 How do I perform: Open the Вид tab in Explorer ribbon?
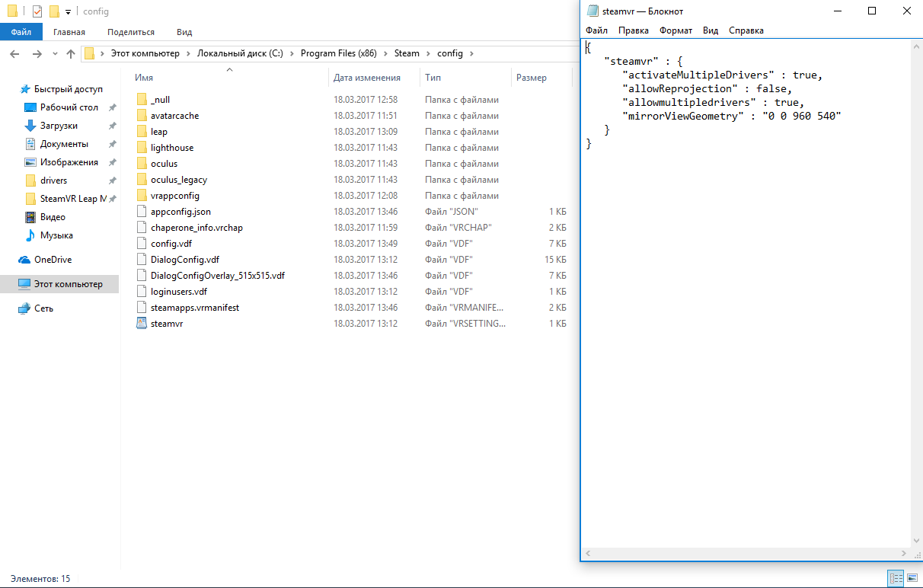tap(184, 32)
